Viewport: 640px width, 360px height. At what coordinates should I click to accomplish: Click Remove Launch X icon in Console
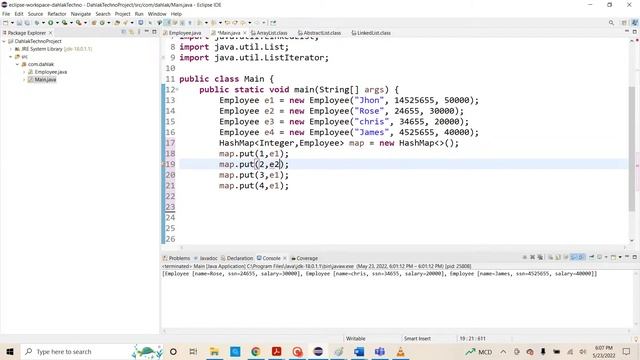coord(532,257)
